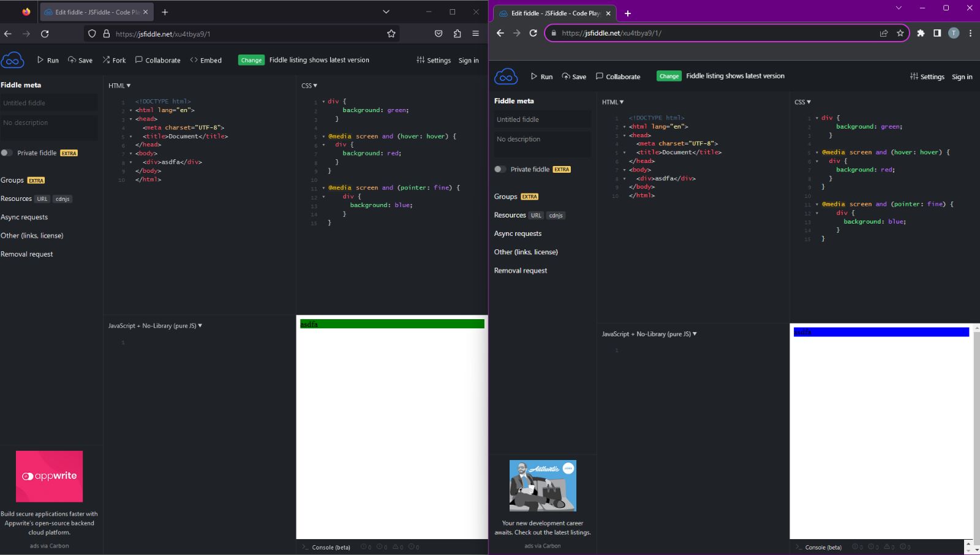The height and width of the screenshot is (555, 980).
Task: Open CSS panel dropdown in Firefox window
Action: click(309, 86)
